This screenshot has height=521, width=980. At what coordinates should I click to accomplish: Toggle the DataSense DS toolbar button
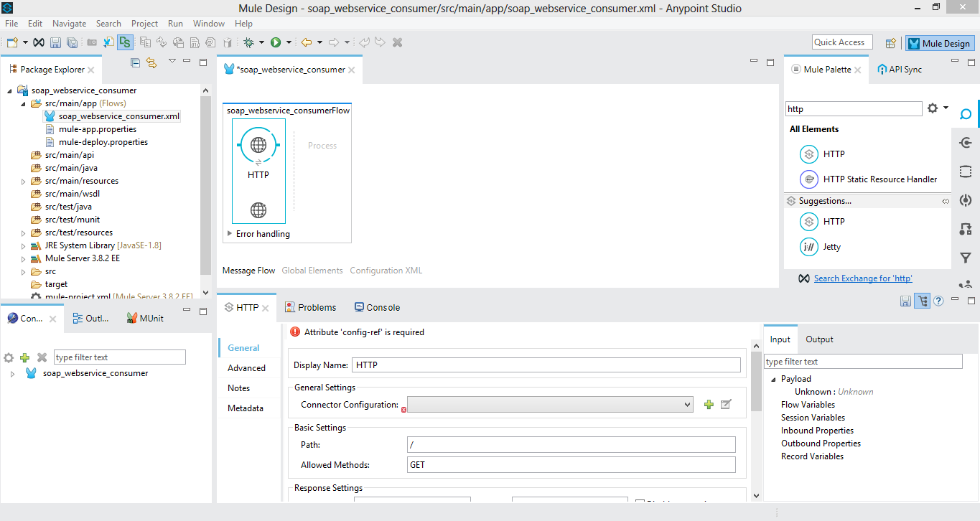(125, 43)
